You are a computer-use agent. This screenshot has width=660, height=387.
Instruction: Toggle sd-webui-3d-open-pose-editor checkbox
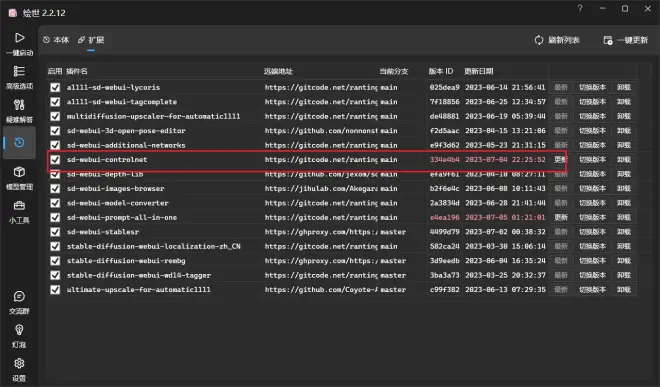55,131
